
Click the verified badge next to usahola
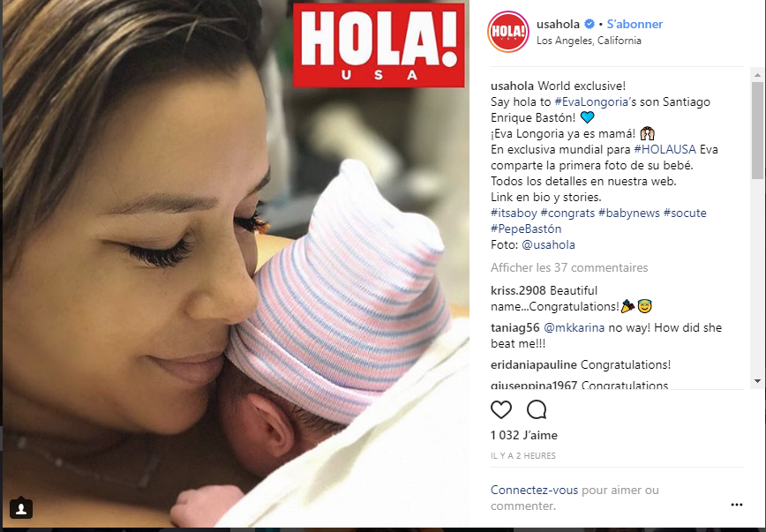coord(590,24)
